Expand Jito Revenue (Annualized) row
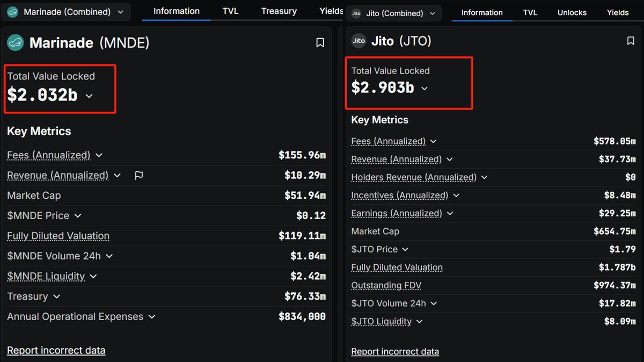 [450, 160]
